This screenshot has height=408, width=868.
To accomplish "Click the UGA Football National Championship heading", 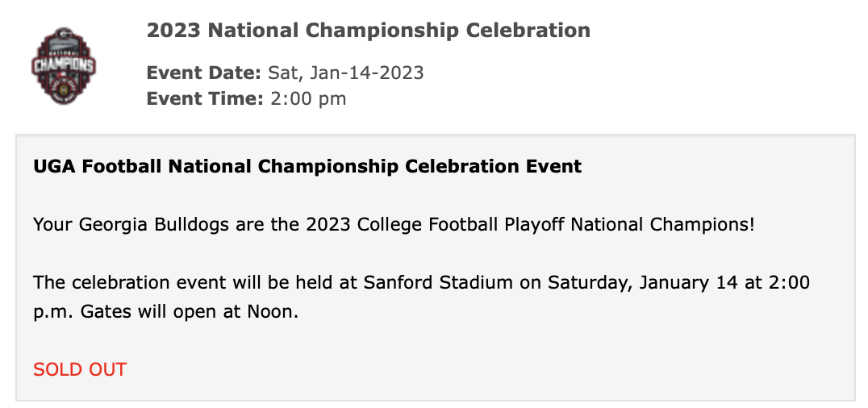I will pos(307,167).
